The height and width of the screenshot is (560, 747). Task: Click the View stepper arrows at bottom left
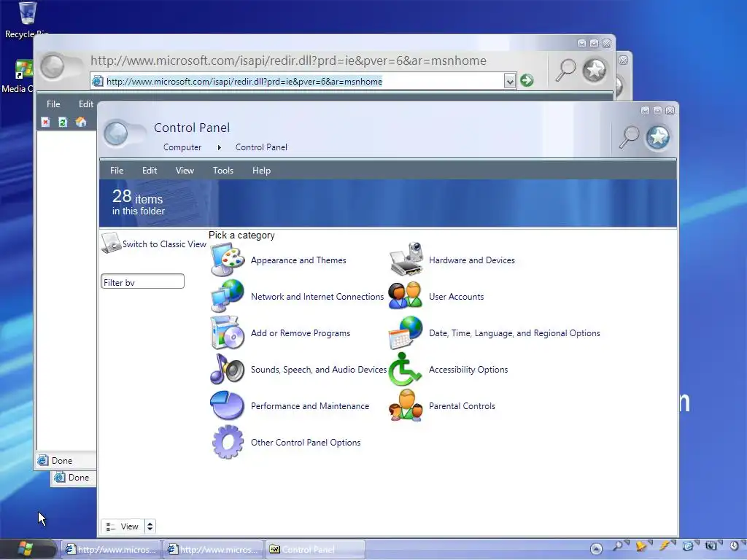[150, 526]
